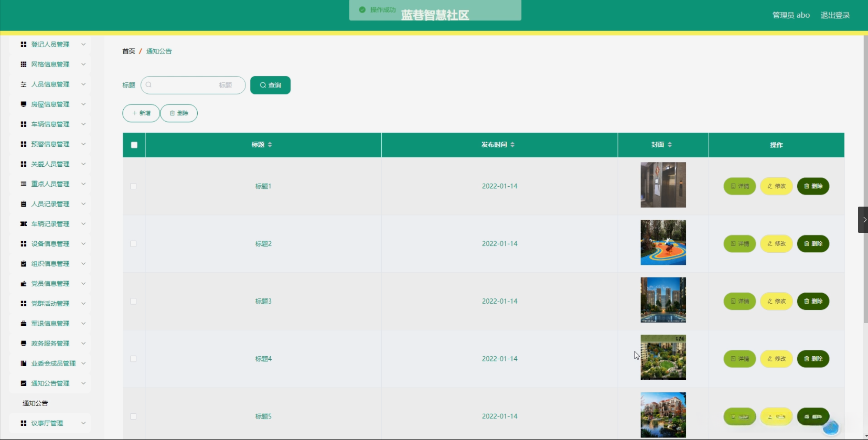The height and width of the screenshot is (440, 868).
Task: Click the 业委会成员管理 sidebar icon
Action: coord(24,363)
